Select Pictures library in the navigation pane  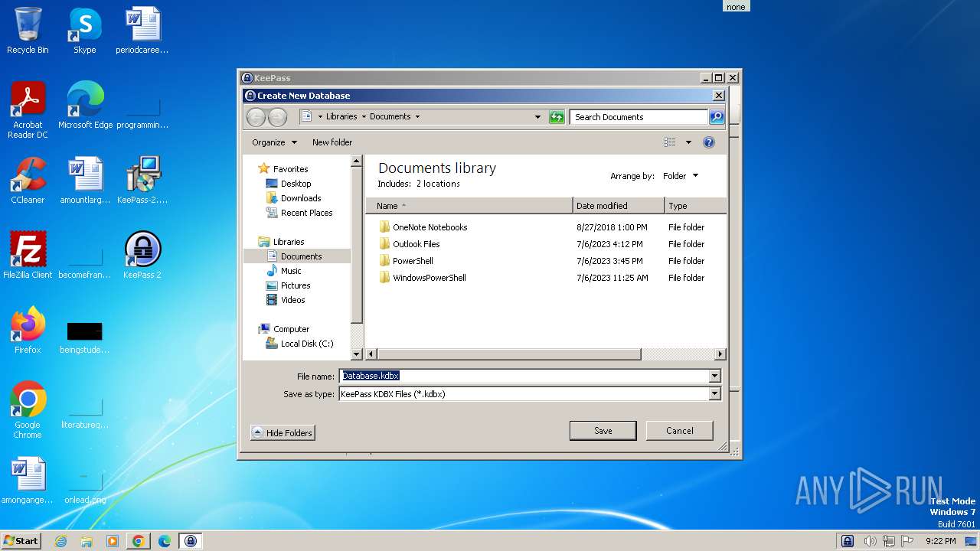[296, 285]
